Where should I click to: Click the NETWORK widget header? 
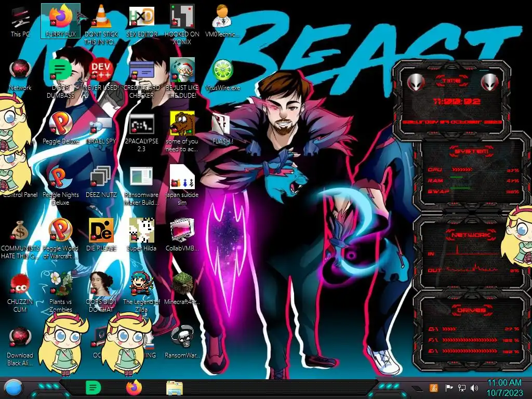(471, 235)
